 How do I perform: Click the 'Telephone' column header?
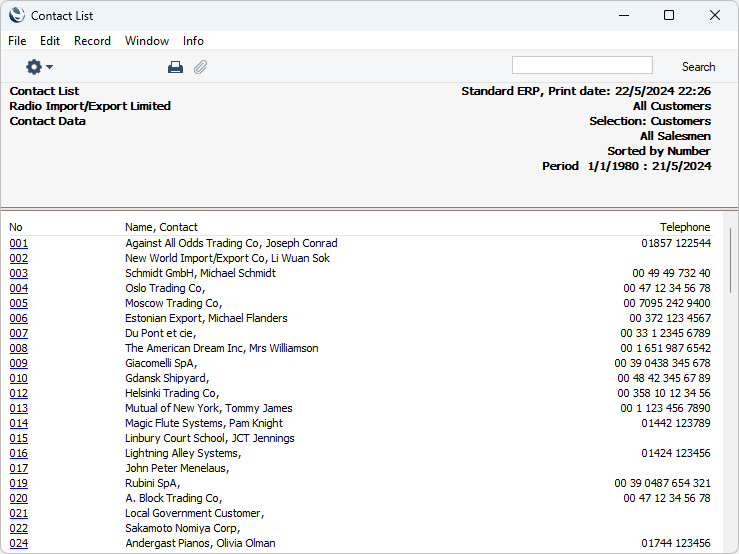click(685, 227)
